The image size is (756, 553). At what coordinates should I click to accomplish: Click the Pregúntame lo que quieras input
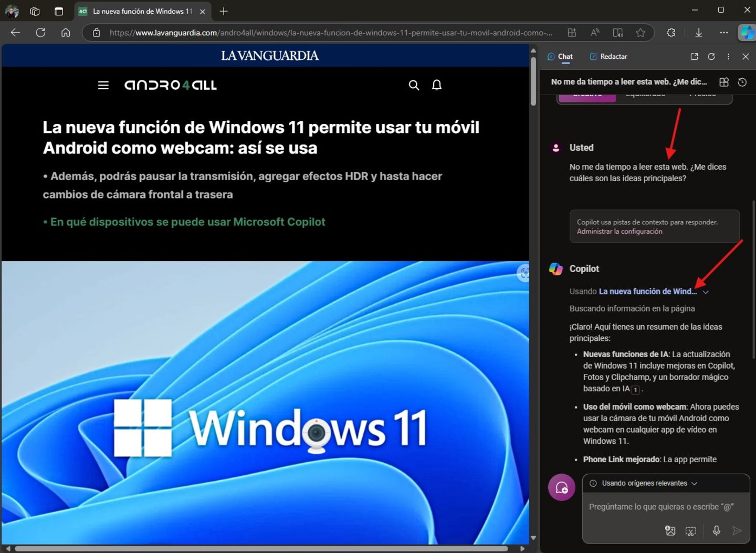[x=661, y=507]
